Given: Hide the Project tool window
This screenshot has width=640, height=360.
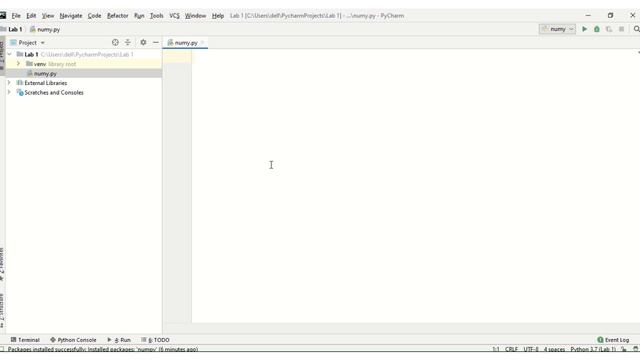Looking at the screenshot, I should coord(156,42).
